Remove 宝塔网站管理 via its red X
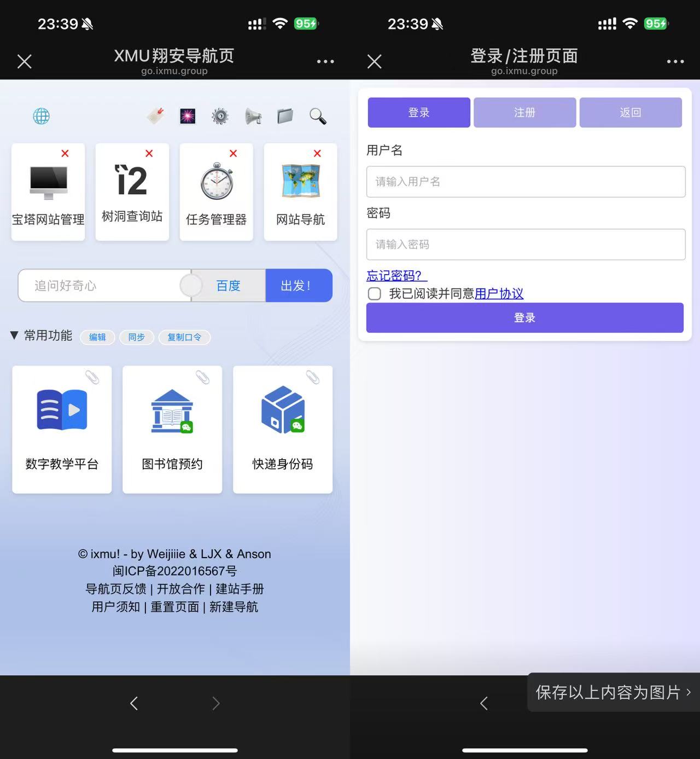 pyautogui.click(x=65, y=154)
